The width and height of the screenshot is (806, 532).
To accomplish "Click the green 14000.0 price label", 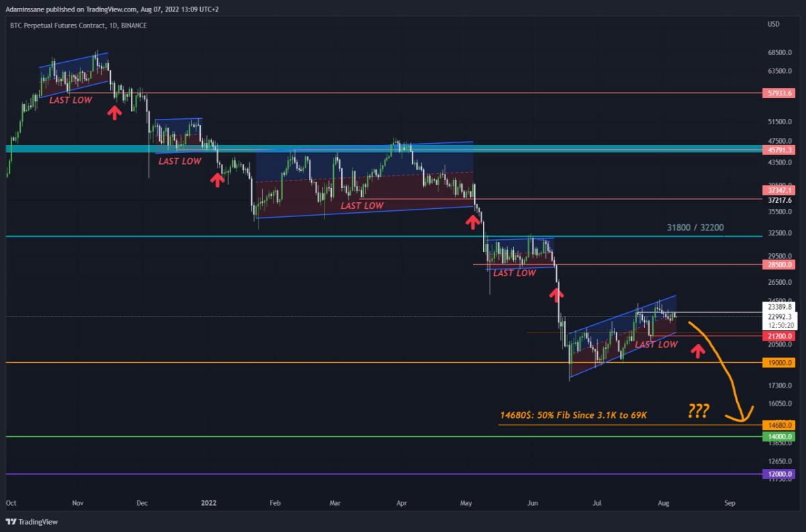I will point(779,437).
